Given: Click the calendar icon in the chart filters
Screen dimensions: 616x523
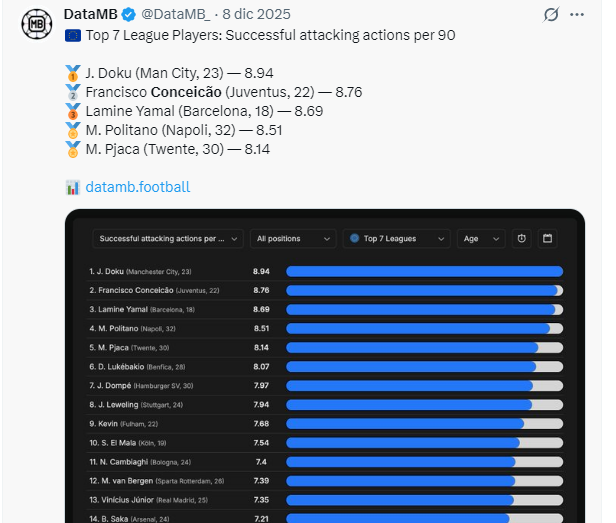Looking at the screenshot, I should pos(547,239).
